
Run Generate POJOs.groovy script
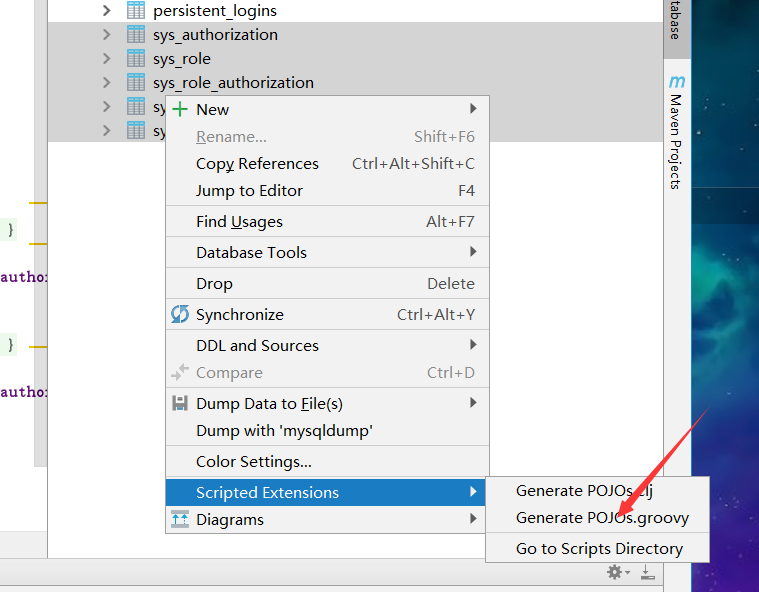[x=597, y=518]
